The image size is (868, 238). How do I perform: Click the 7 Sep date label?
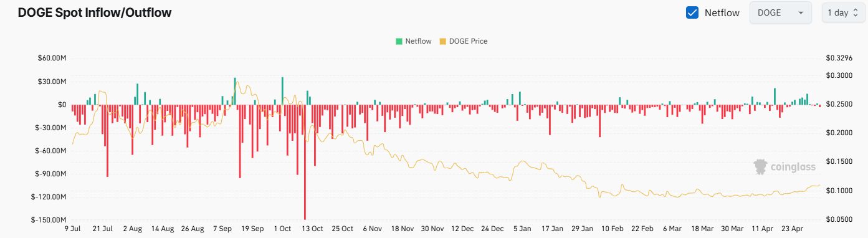[x=223, y=229]
